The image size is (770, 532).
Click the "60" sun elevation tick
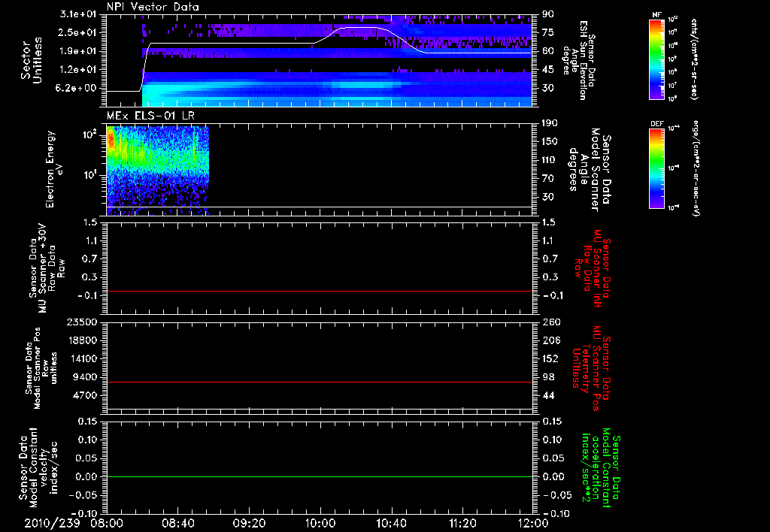[x=548, y=51]
